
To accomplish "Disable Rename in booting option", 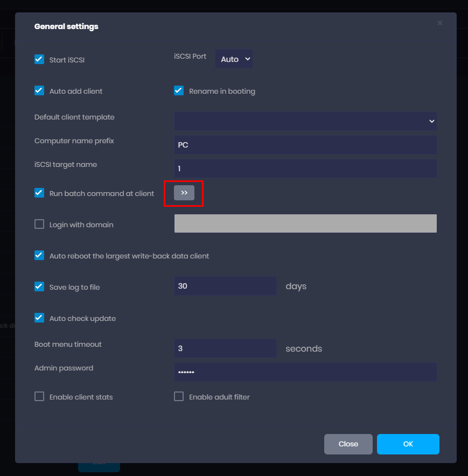I will pyautogui.click(x=179, y=91).
